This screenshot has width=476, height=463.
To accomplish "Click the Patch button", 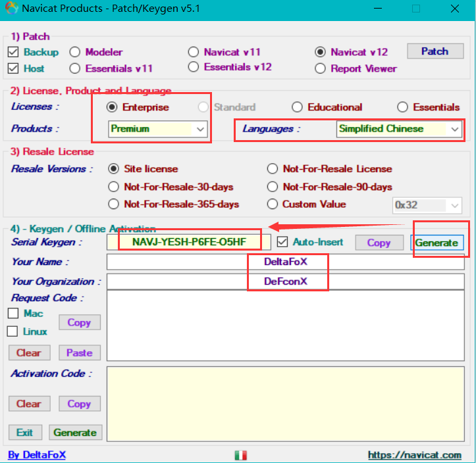I will pyautogui.click(x=435, y=51).
